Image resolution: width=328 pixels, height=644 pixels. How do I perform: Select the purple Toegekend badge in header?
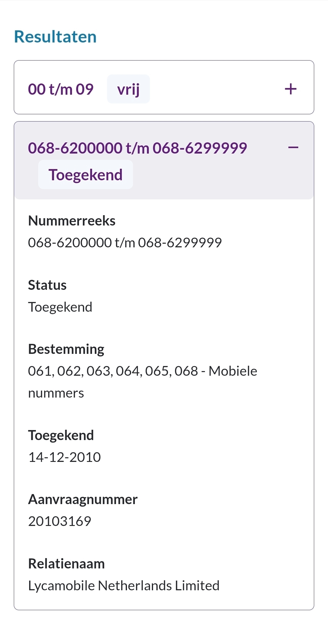click(86, 175)
